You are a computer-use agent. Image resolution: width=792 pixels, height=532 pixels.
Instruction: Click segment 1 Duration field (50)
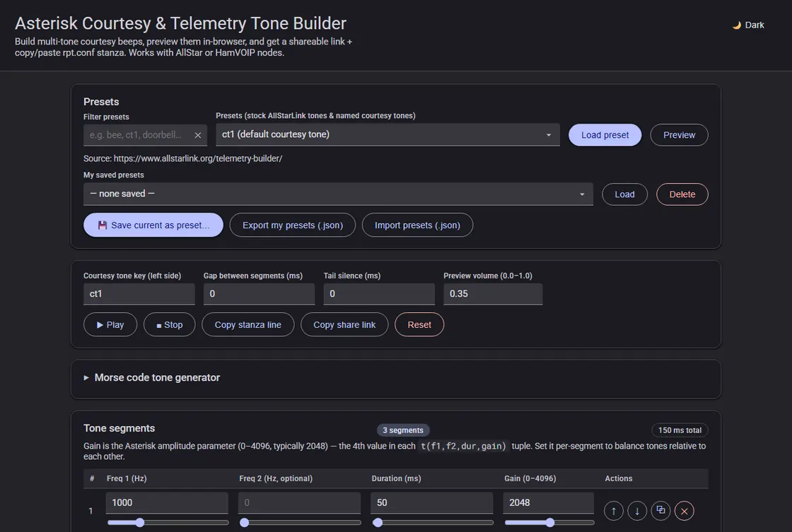tap(431, 503)
